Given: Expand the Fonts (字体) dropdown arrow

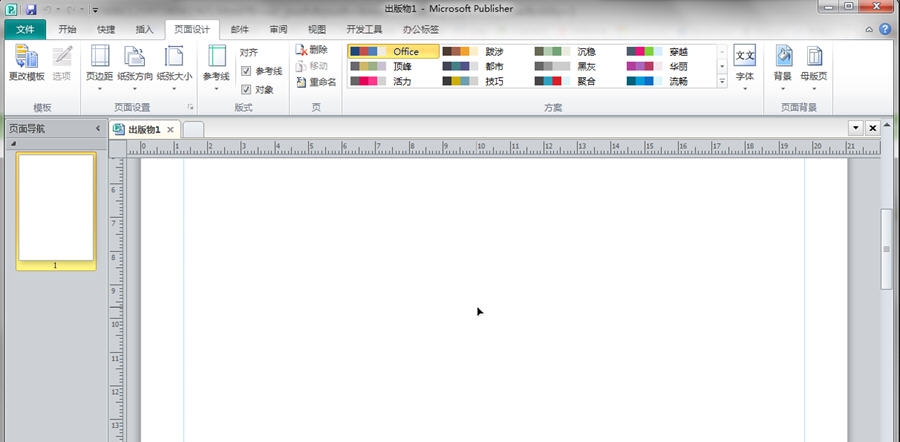Looking at the screenshot, I should [x=744, y=89].
